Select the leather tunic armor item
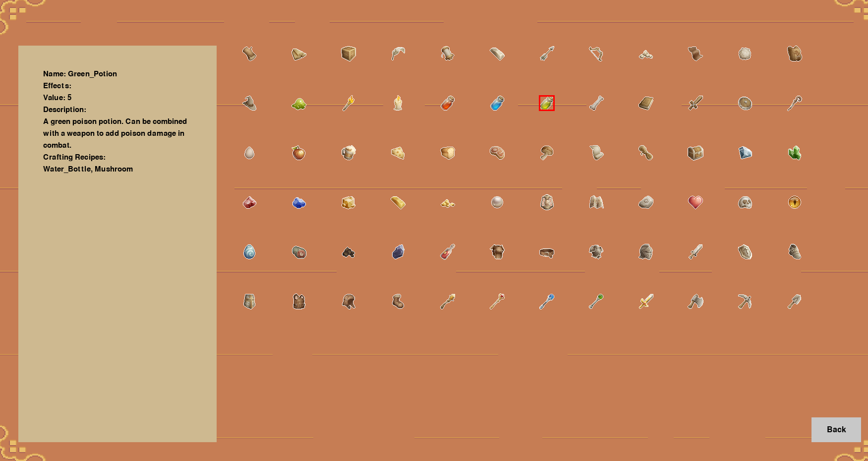The height and width of the screenshot is (461, 868). (497, 252)
